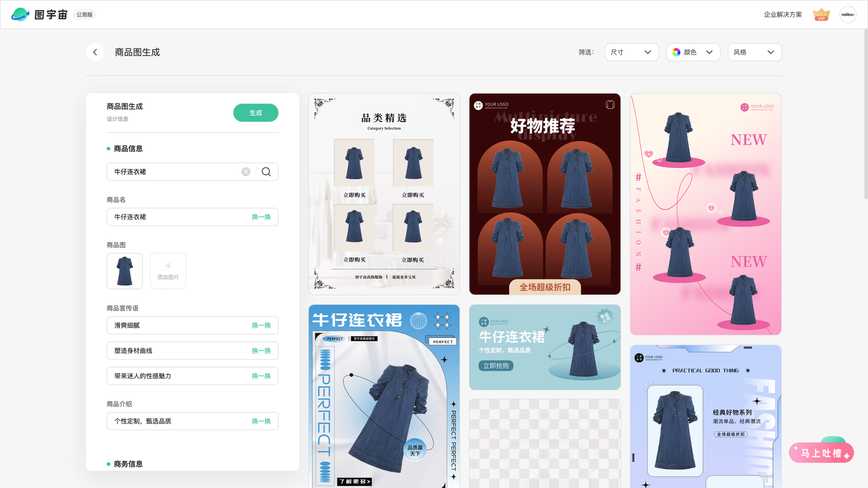Open the 风格 filter dropdown
Image resolution: width=868 pixels, height=488 pixels.
point(755,52)
